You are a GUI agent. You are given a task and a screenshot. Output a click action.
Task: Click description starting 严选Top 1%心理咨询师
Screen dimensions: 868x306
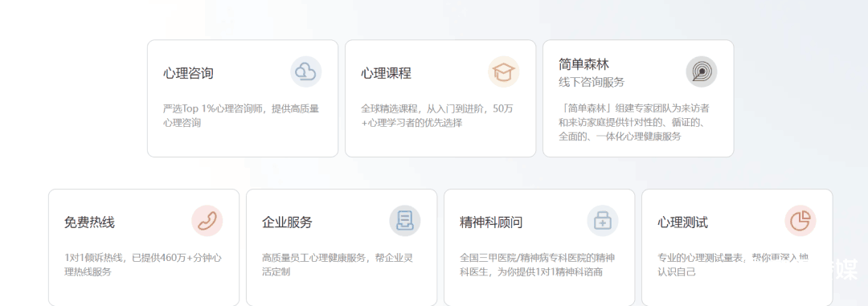[x=241, y=116]
